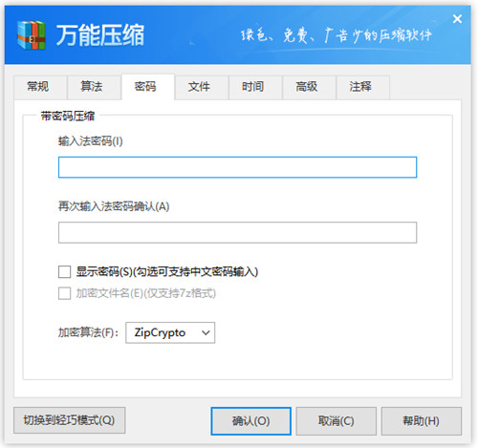The image size is (478, 448).
Task: Confirm with the 确认(O) button
Action: tap(250, 421)
